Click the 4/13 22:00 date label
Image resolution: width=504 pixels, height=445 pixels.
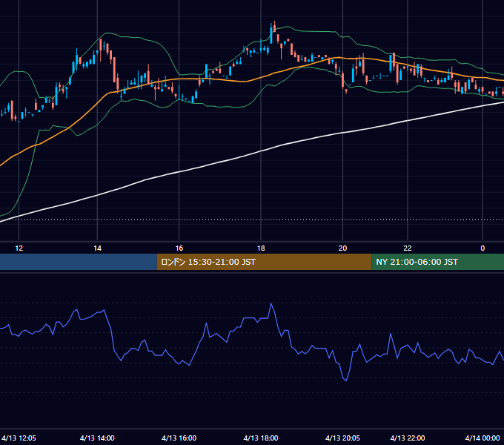pyautogui.click(x=408, y=438)
